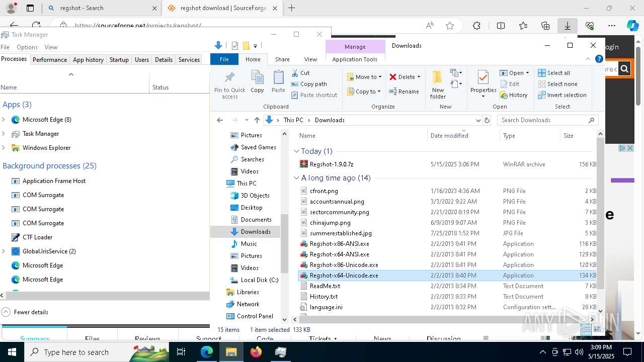Open recent locations dropdown arrow
This screenshot has width=644, height=362.
tap(246, 120)
